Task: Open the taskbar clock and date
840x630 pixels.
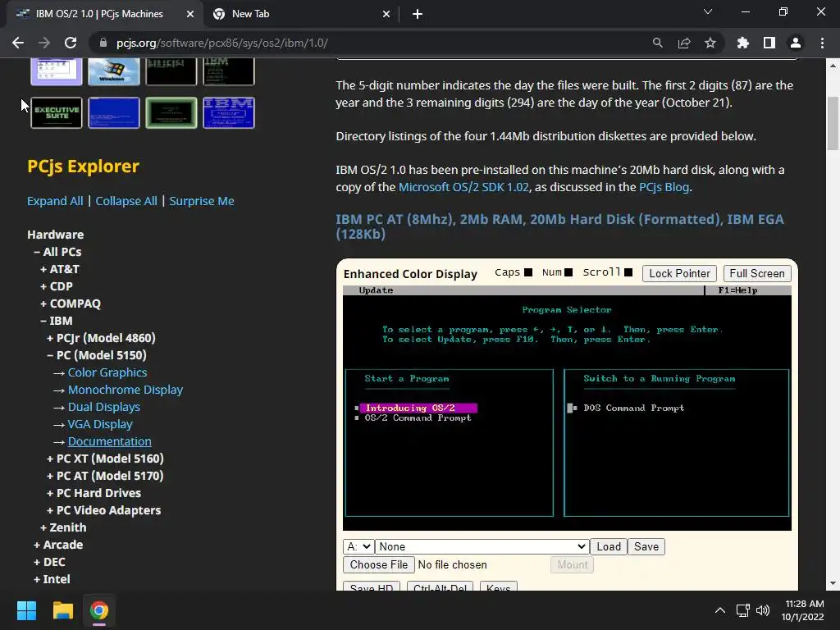Action: (802, 610)
